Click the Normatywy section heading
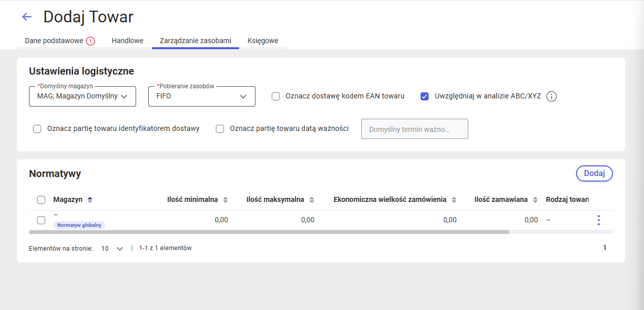Image resolution: width=644 pixels, height=310 pixels. tap(55, 174)
